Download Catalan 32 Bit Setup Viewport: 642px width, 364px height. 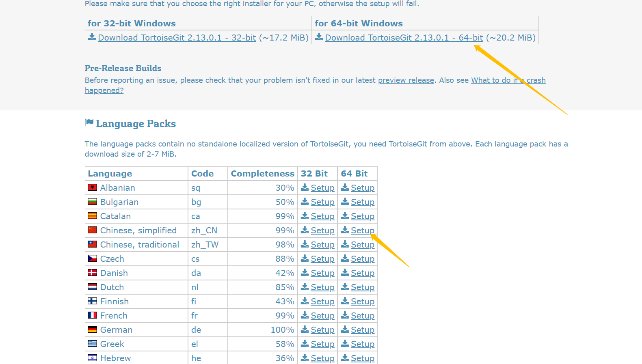322,216
